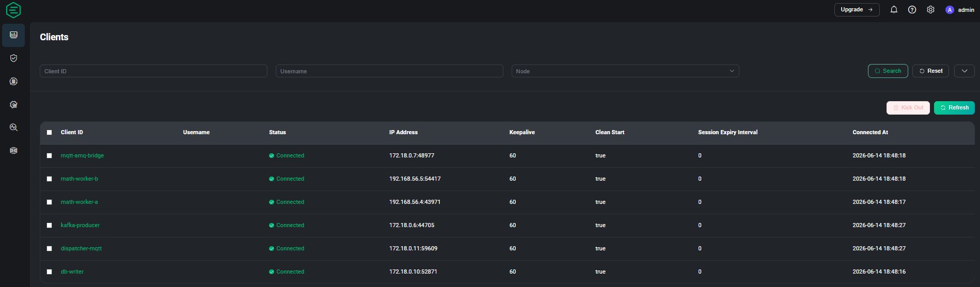This screenshot has width=980, height=287.
Task: Click the Clean Start column header
Action: coord(610,133)
